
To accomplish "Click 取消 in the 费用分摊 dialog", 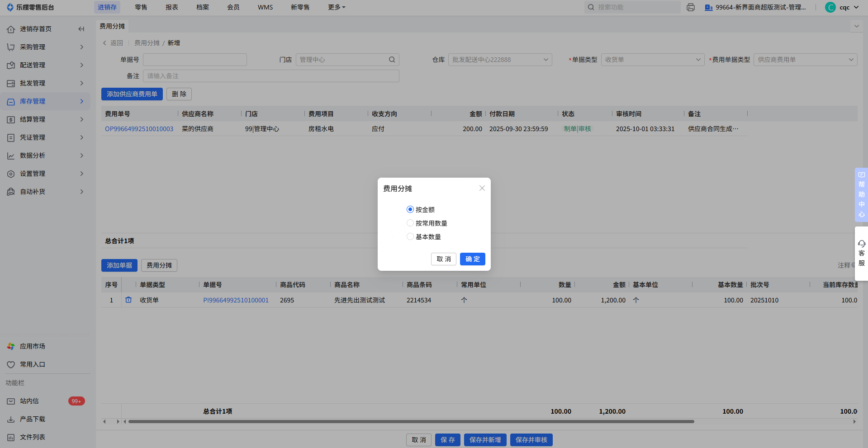I will pyautogui.click(x=444, y=259).
